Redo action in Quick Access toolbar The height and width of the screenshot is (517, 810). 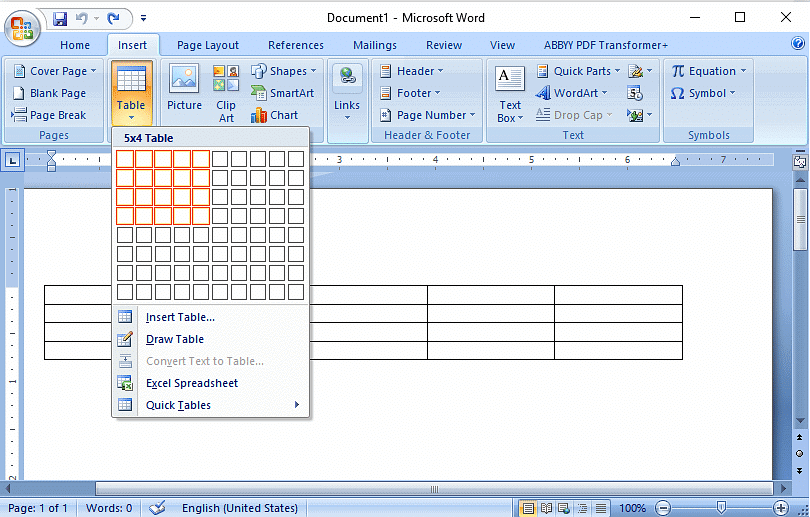114,19
